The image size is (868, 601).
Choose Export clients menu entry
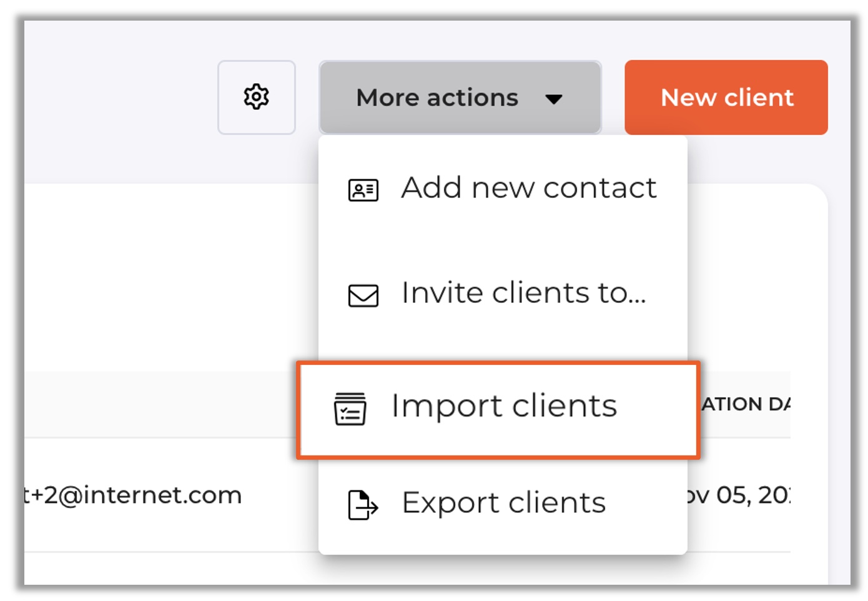(503, 504)
